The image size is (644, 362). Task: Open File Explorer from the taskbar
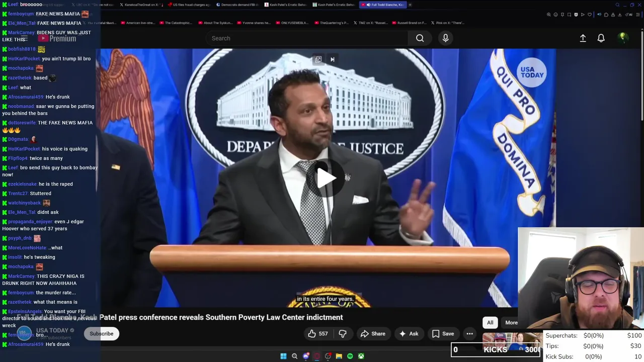(x=339, y=356)
